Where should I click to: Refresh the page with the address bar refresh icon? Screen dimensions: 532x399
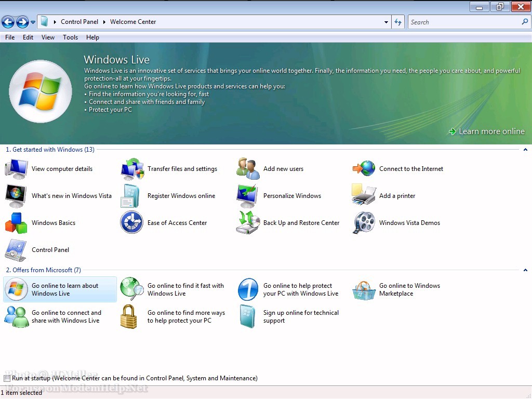coord(398,22)
